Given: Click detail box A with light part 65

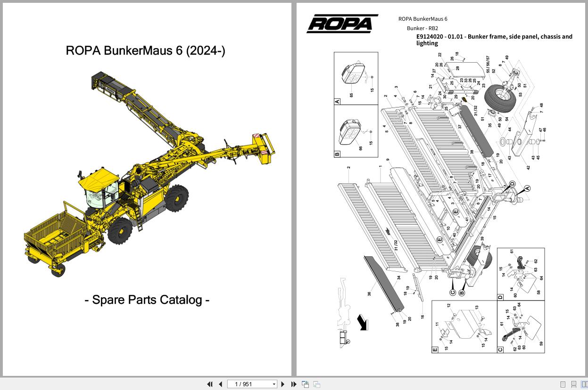Looking at the screenshot, I should click(356, 78).
